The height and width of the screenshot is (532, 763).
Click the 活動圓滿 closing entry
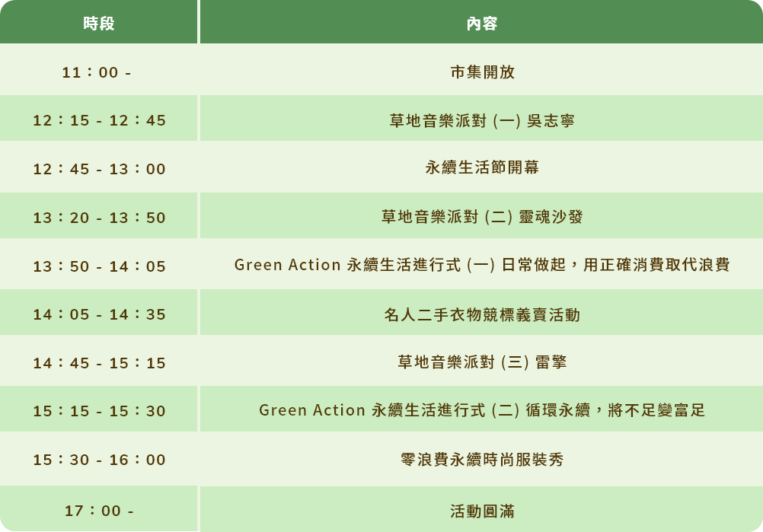tap(482, 511)
